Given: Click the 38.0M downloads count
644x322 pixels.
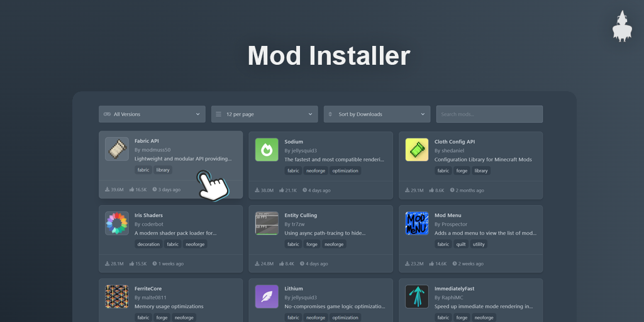Looking at the screenshot, I should [x=267, y=190].
